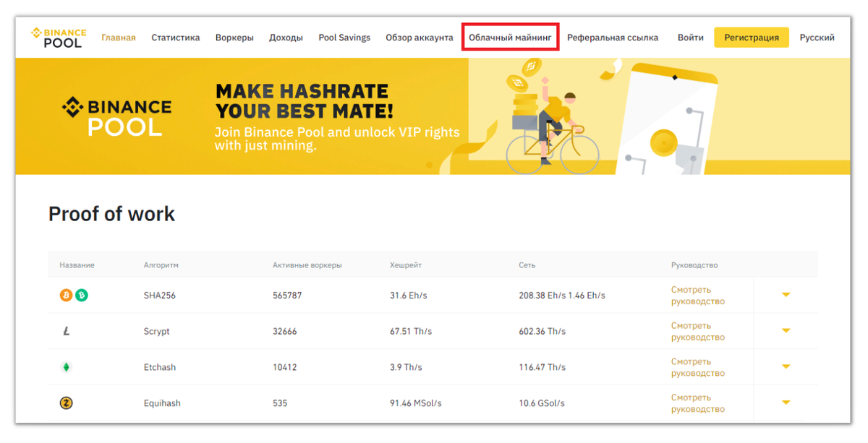Open Смотреть руководство for Scrypt
The width and height of the screenshot is (868, 443).
[698, 332]
